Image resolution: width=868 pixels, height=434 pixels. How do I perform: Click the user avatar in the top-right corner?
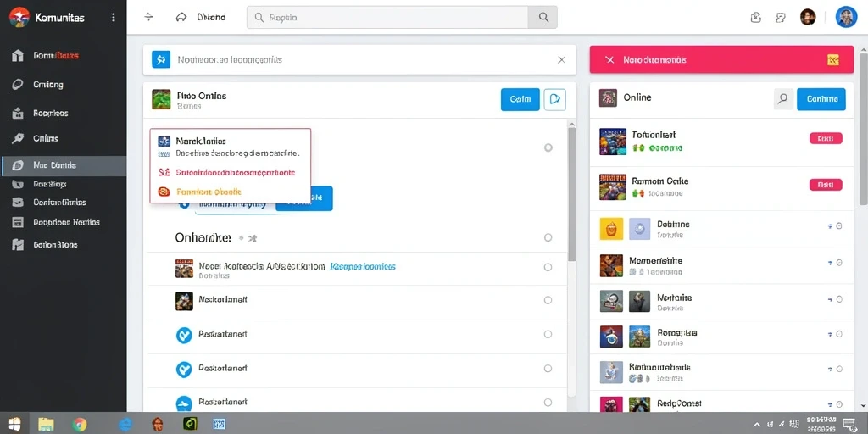pos(846,17)
